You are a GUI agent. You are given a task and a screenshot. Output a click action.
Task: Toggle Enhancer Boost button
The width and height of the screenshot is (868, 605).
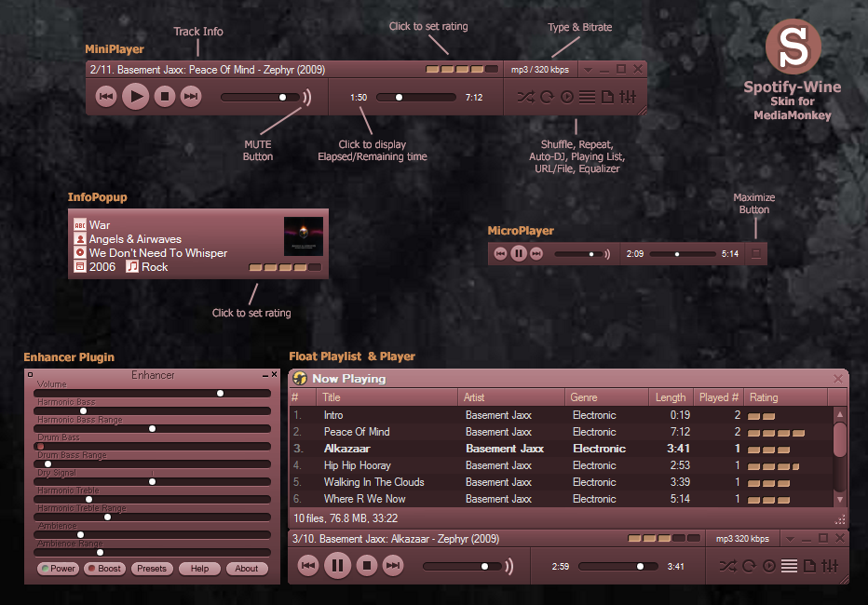tap(104, 569)
